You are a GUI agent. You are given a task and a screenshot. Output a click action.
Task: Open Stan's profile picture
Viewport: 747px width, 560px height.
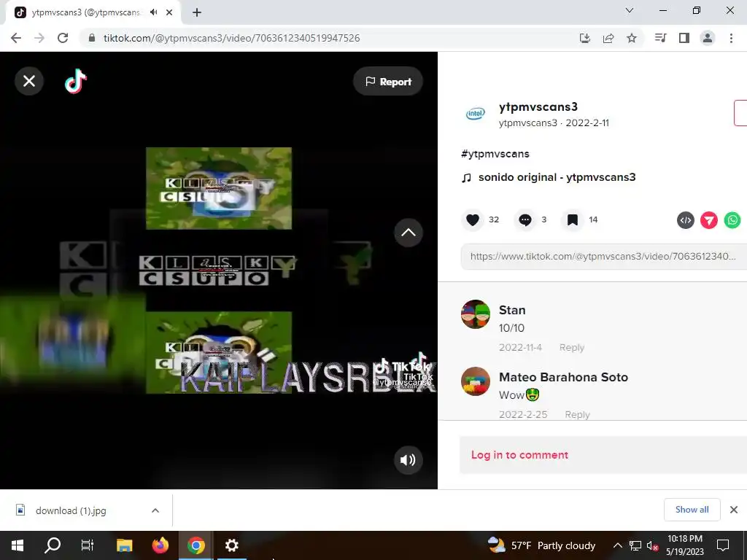[476, 314]
